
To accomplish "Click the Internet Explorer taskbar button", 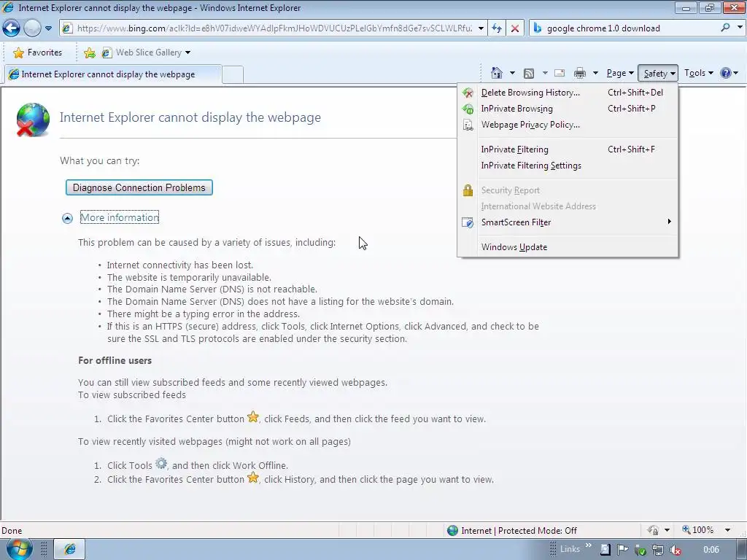I will (69, 549).
